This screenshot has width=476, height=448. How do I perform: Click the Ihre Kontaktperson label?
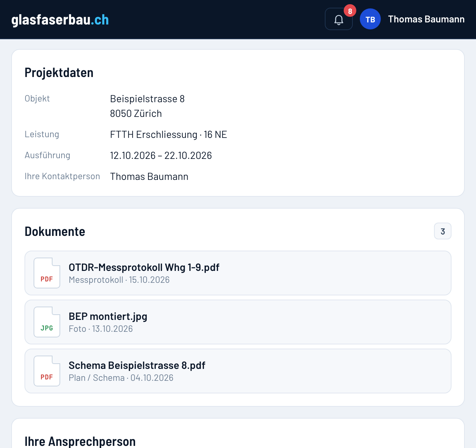pos(62,176)
